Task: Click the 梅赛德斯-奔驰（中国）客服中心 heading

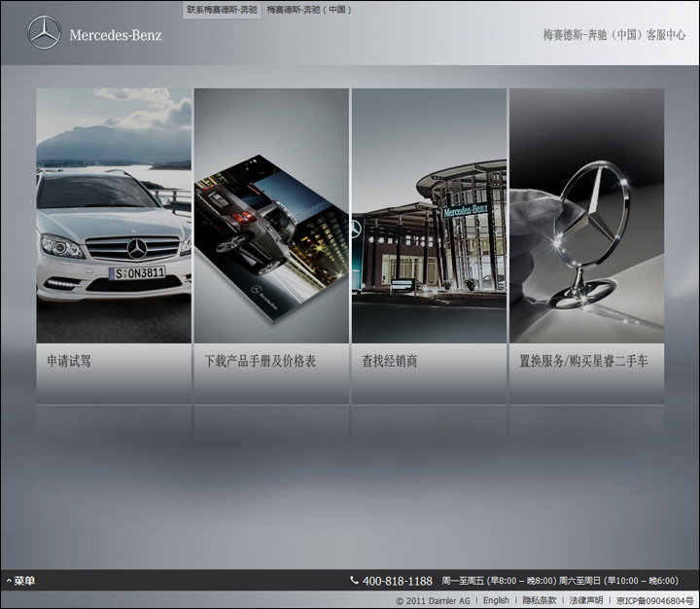Action: click(613, 35)
